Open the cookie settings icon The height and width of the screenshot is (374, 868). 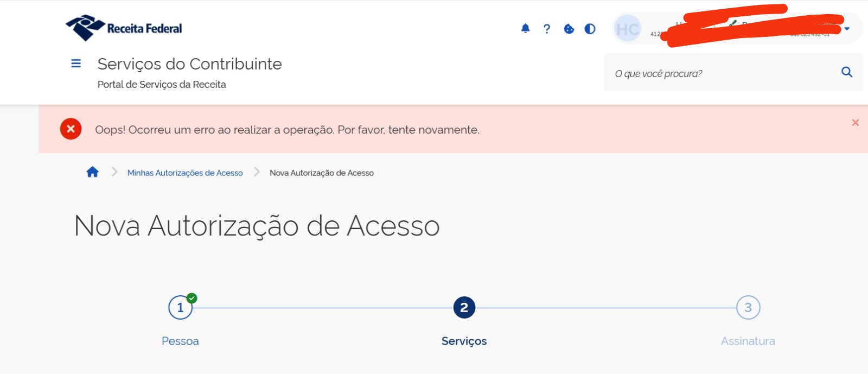569,29
